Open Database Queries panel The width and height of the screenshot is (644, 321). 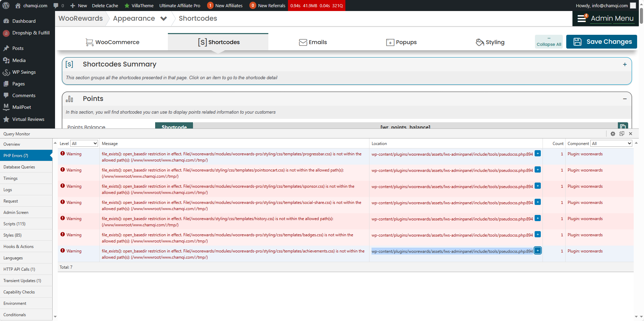click(x=26, y=167)
